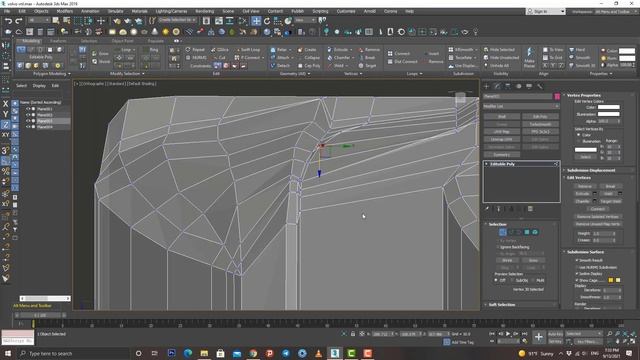
Task: Click Edit Vertex Colors Color swatch
Action: pyautogui.click(x=609, y=107)
